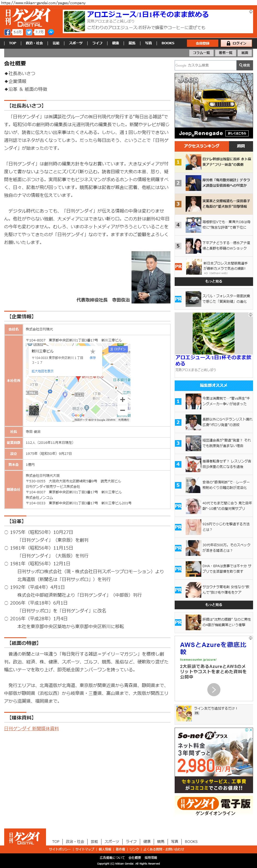Open footer nav 健康 link
257x868 pixels.
tap(147, 841)
